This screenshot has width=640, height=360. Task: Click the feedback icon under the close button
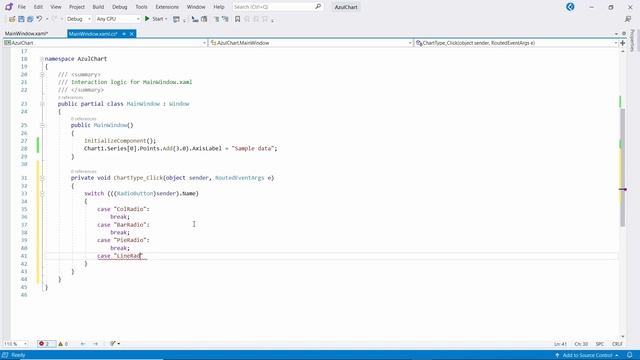coord(628,19)
